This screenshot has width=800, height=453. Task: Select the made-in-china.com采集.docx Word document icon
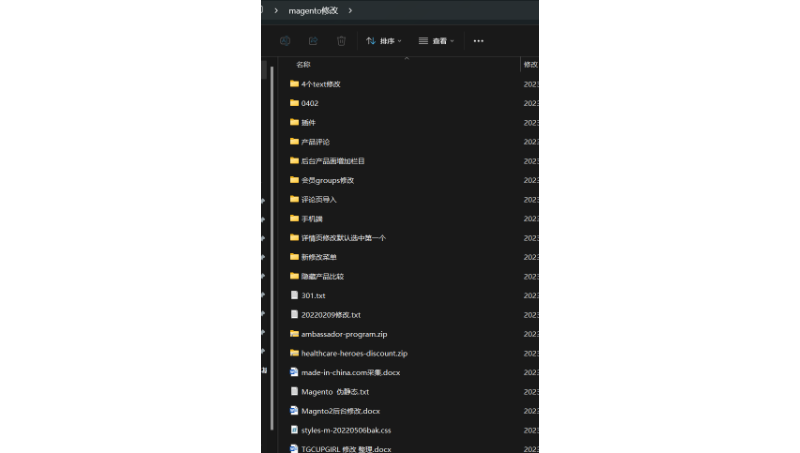(x=294, y=372)
